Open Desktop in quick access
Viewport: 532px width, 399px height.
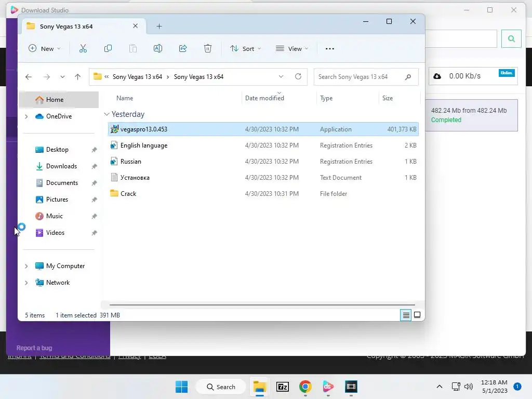(x=57, y=150)
